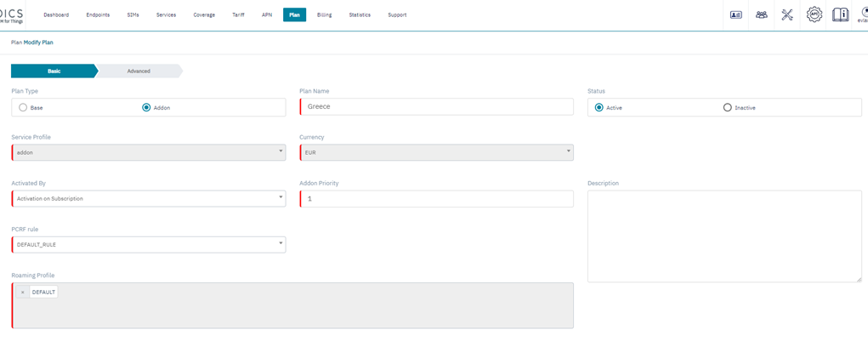The height and width of the screenshot is (341, 868).
Task: Click the user profile avatar icon
Action: tap(862, 14)
